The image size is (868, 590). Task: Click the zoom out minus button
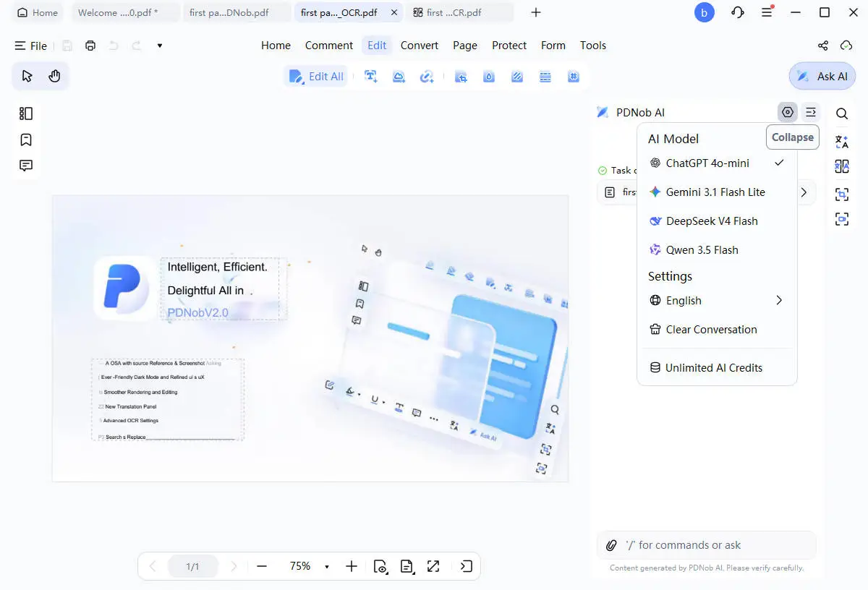point(262,566)
